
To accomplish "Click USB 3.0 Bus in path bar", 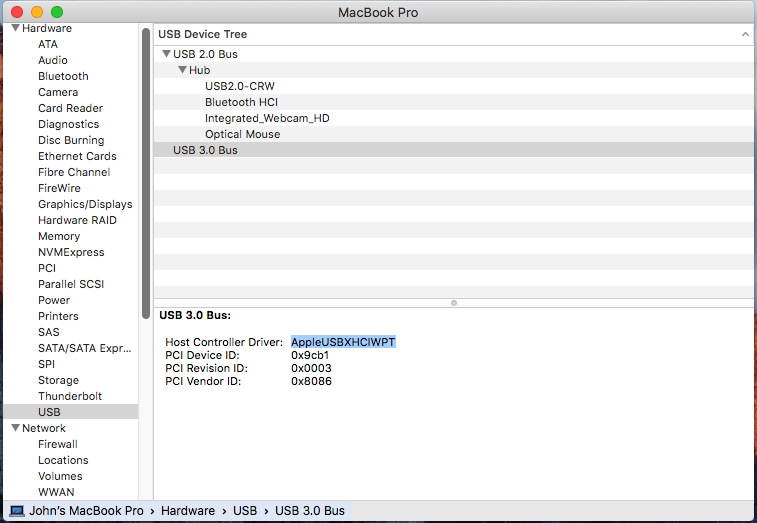I will pos(310,510).
